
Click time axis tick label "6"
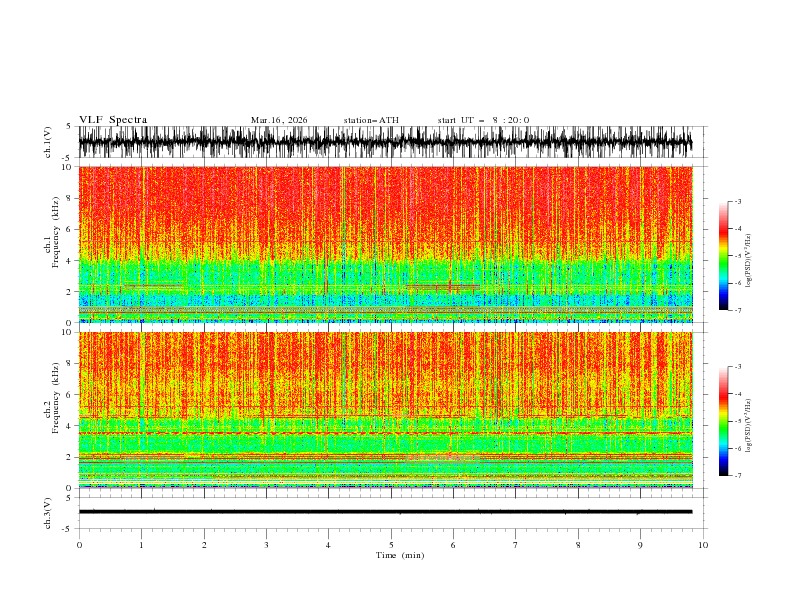click(453, 545)
